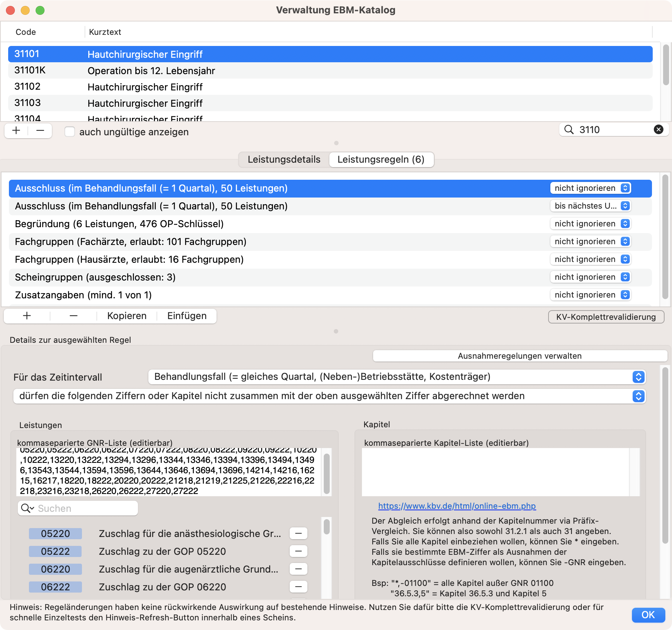672x630 pixels.
Task: Add a new EBM code with the plus button
Action: coord(16,131)
